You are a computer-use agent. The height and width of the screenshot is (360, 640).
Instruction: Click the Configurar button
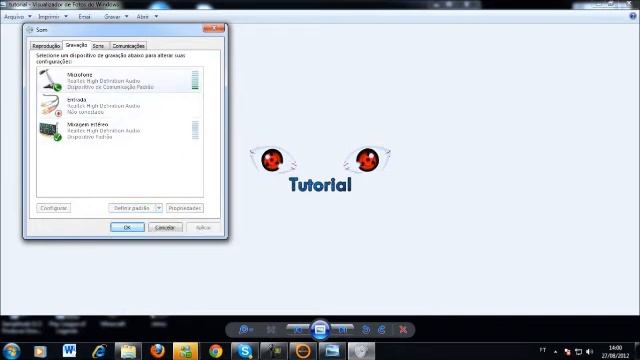pos(53,208)
